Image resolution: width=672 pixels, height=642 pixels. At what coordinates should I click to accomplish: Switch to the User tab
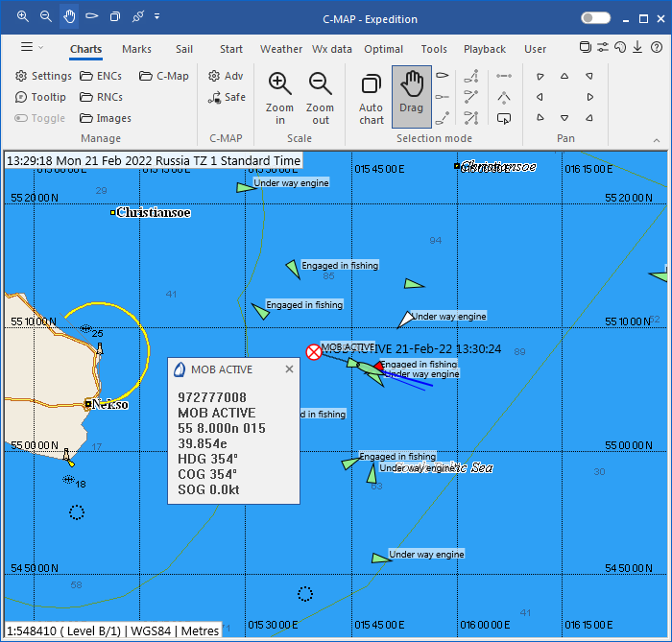[x=535, y=49]
